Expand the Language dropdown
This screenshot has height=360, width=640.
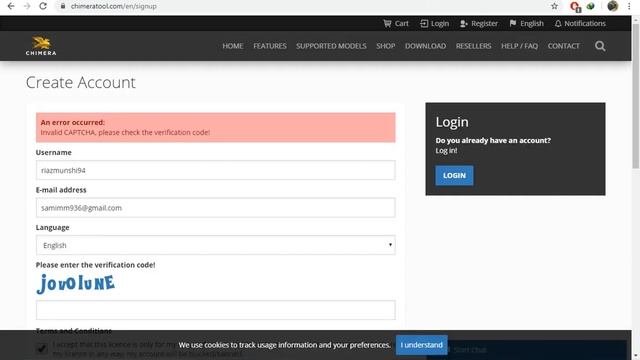pos(216,245)
